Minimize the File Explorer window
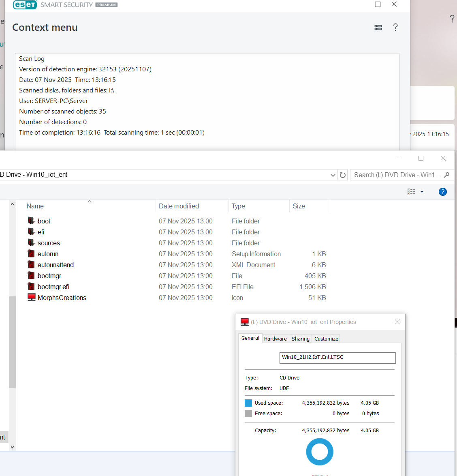The width and height of the screenshot is (457, 476). pyautogui.click(x=399, y=158)
